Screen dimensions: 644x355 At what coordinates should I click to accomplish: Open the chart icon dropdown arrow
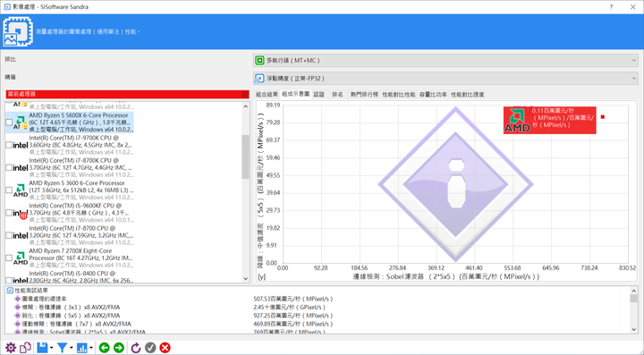(x=90, y=348)
